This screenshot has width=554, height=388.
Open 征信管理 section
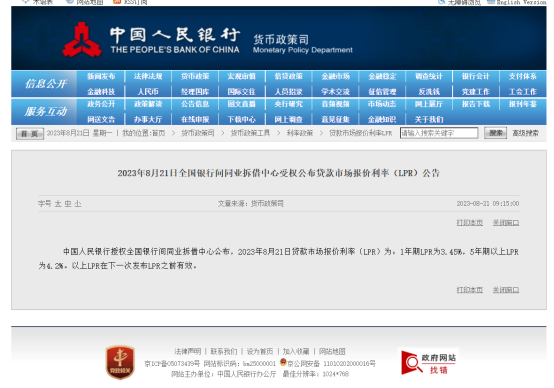click(382, 92)
